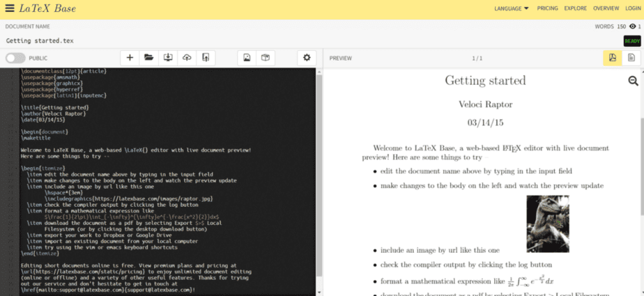This screenshot has width=644, height=296.
Task: Expand the LANGUAGE dropdown
Action: [x=512, y=8]
